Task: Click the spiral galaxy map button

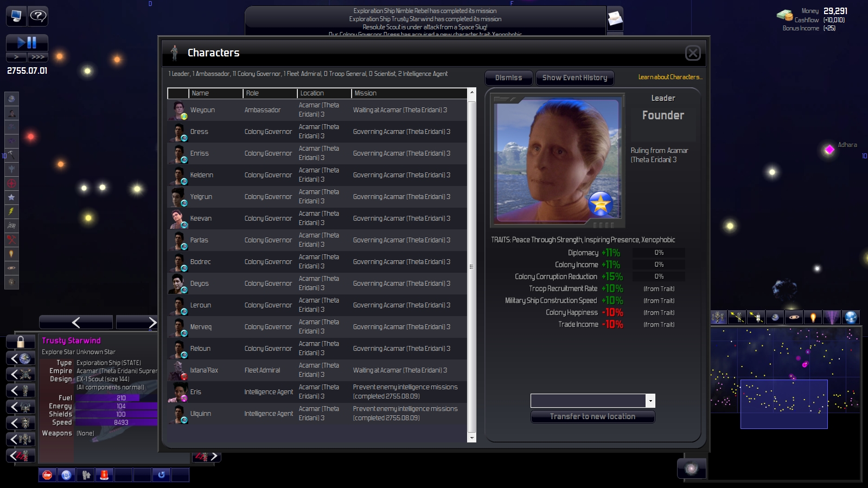Action: click(692, 468)
